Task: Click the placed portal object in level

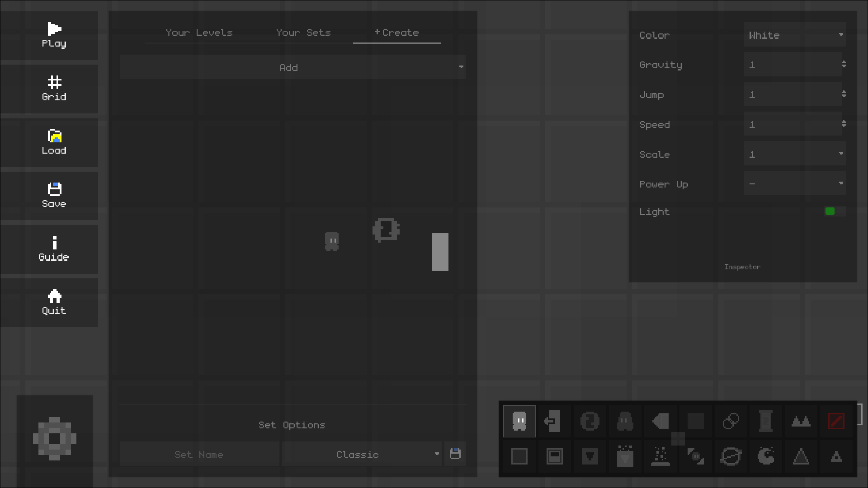Action: pyautogui.click(x=386, y=230)
